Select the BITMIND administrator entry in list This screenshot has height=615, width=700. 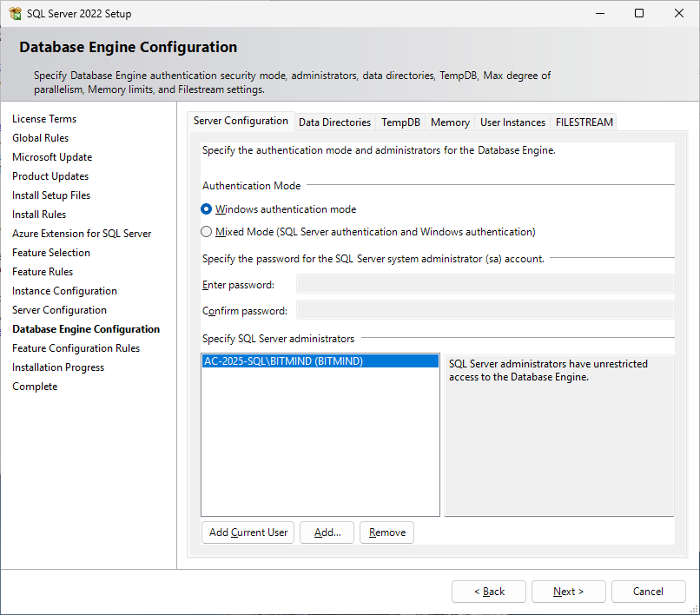(x=283, y=361)
